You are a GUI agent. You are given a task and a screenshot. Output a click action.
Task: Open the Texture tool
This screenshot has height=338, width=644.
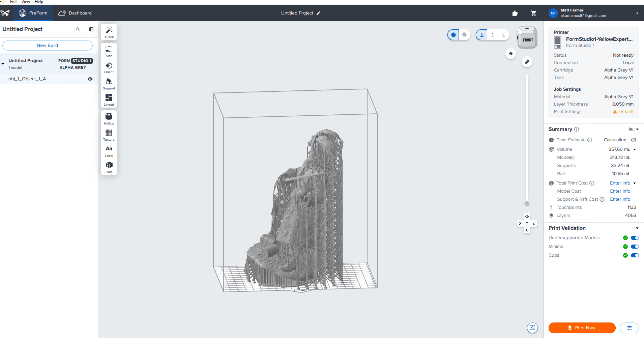[109, 135]
